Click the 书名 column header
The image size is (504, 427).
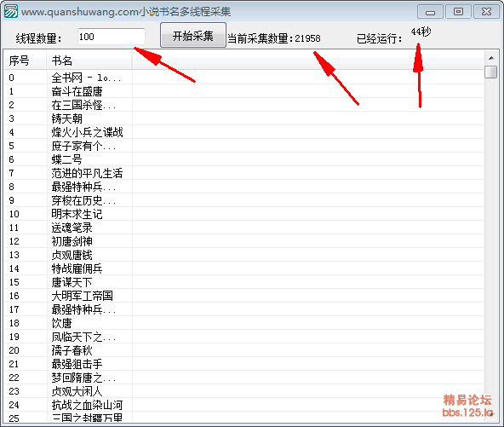pos(89,61)
